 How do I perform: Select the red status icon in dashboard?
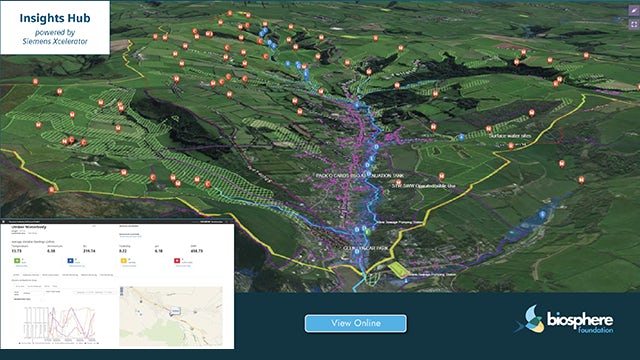click(x=177, y=260)
